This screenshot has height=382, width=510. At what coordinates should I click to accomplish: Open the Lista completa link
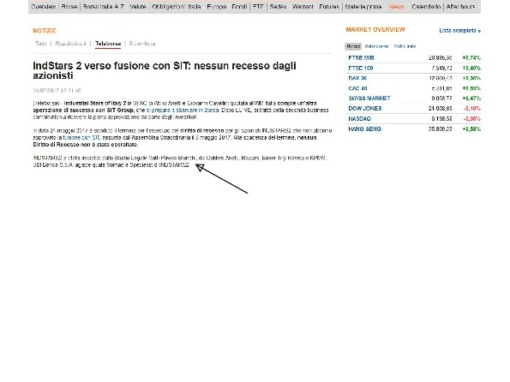tap(460, 31)
